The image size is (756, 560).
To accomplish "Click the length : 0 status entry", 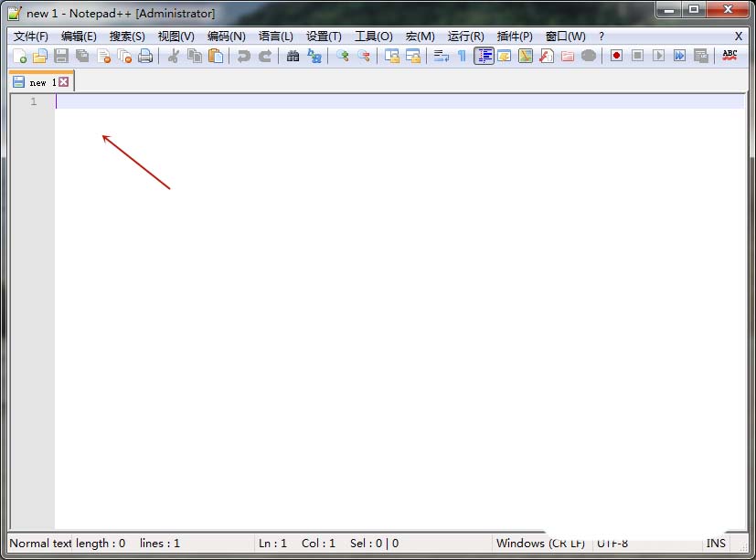I will [101, 544].
